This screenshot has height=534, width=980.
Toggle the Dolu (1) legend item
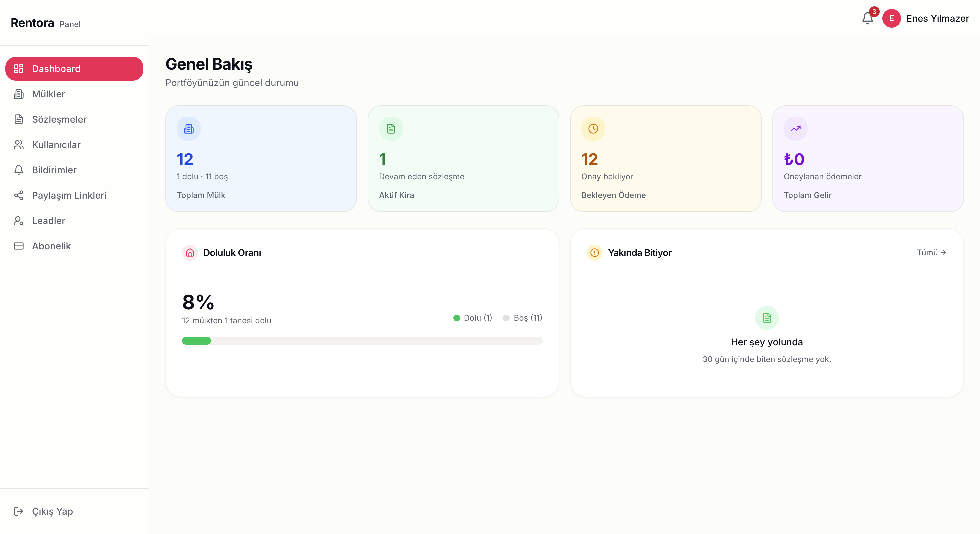point(473,318)
